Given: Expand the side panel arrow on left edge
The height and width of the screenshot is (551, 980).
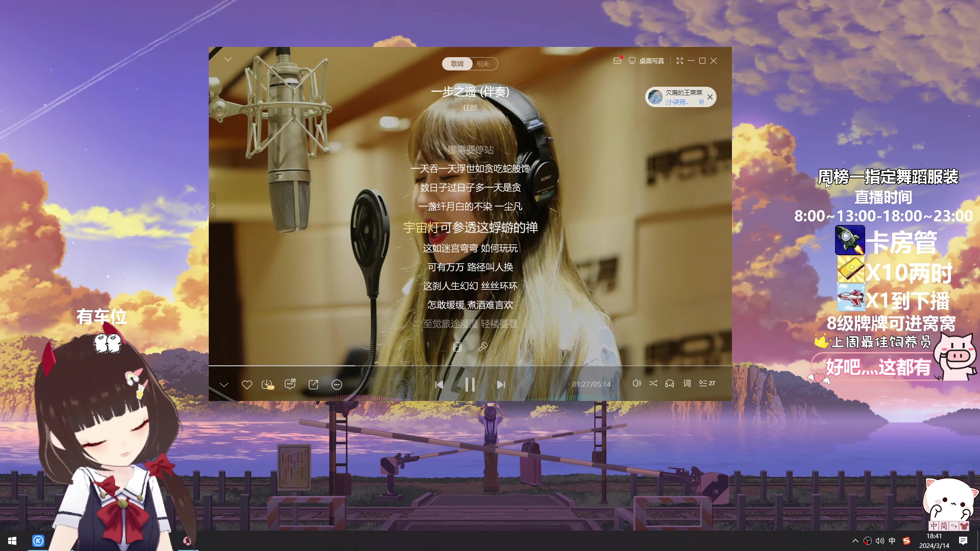Looking at the screenshot, I should click(212, 206).
